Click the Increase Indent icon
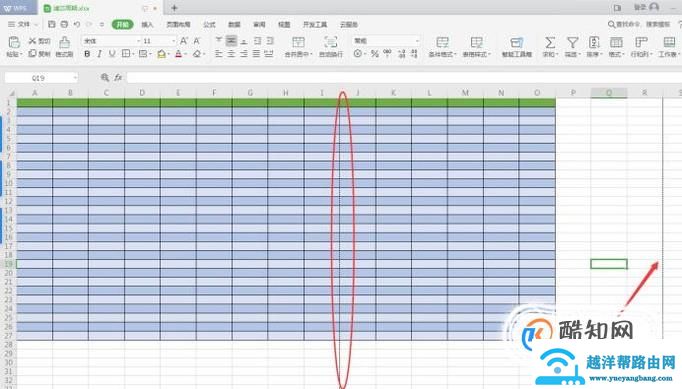Image resolution: width=682 pixels, height=389 pixels. pyautogui.click(x=270, y=41)
